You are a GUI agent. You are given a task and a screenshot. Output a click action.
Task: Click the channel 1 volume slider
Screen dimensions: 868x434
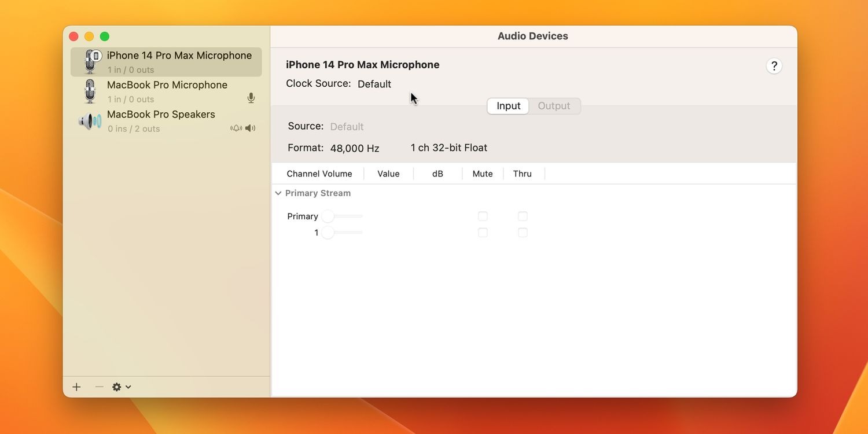coord(342,233)
